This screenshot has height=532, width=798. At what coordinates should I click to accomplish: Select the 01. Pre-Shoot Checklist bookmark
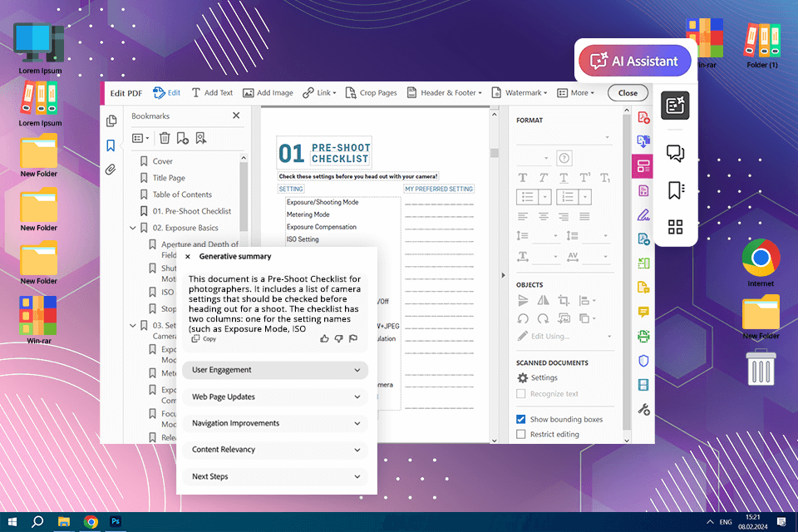click(191, 211)
